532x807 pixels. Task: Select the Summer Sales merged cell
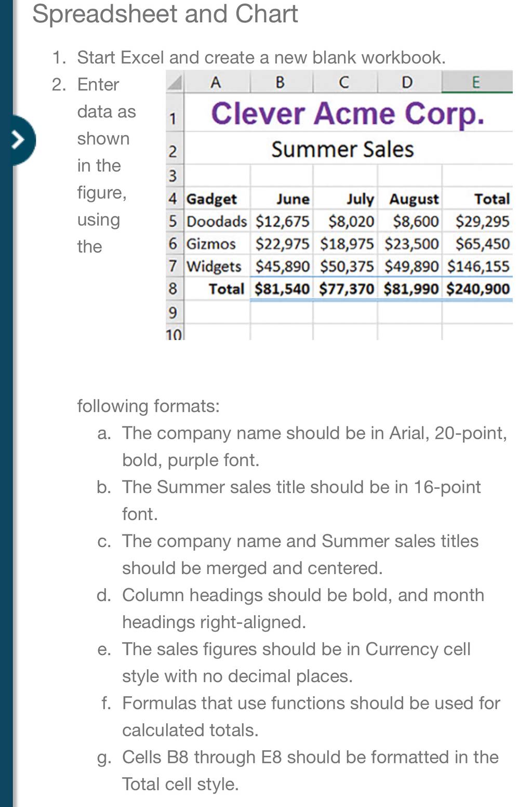[x=348, y=149]
